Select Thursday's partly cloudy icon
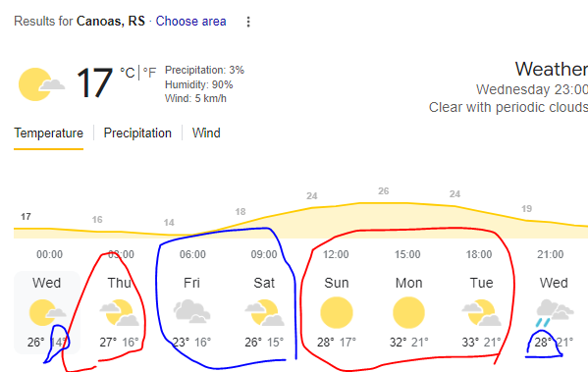Viewport: 588px width, 372px height. [x=119, y=312]
